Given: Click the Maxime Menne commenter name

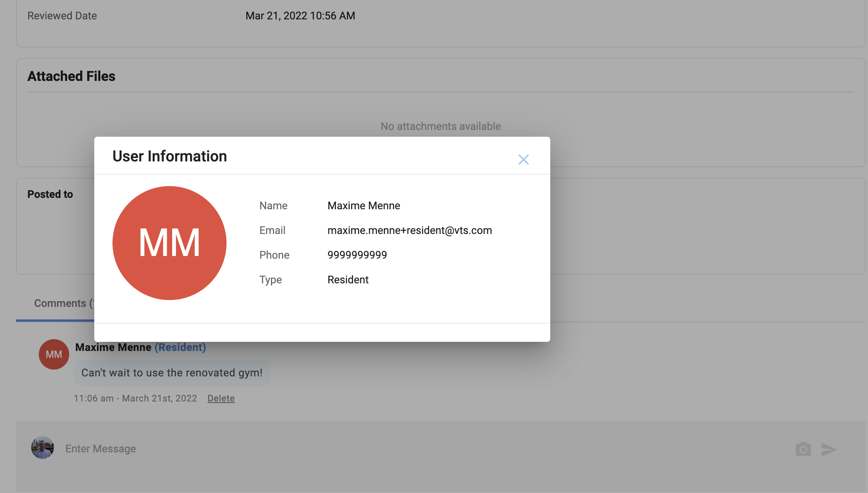Looking at the screenshot, I should pos(113,348).
